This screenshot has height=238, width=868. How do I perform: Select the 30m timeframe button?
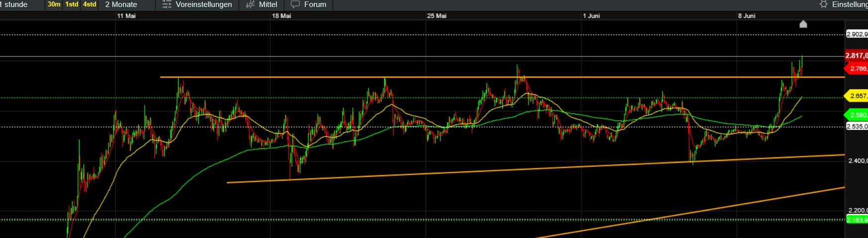pyautogui.click(x=54, y=4)
